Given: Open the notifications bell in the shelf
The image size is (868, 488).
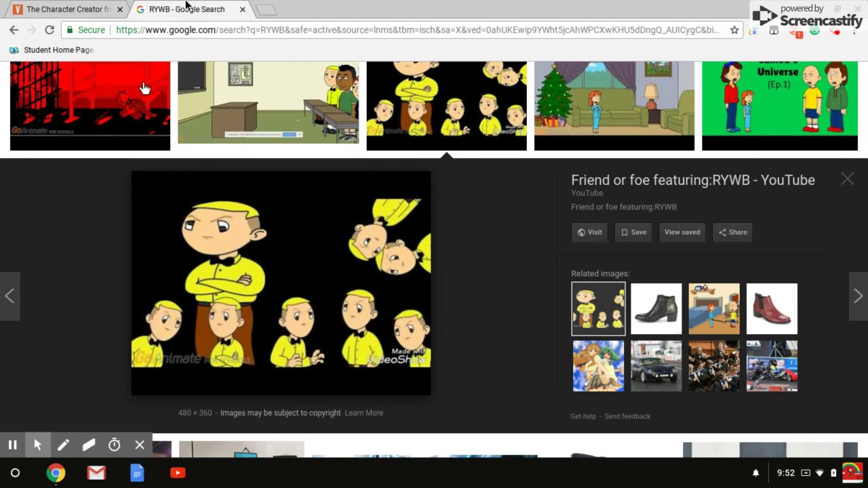Looking at the screenshot, I should pos(756,473).
